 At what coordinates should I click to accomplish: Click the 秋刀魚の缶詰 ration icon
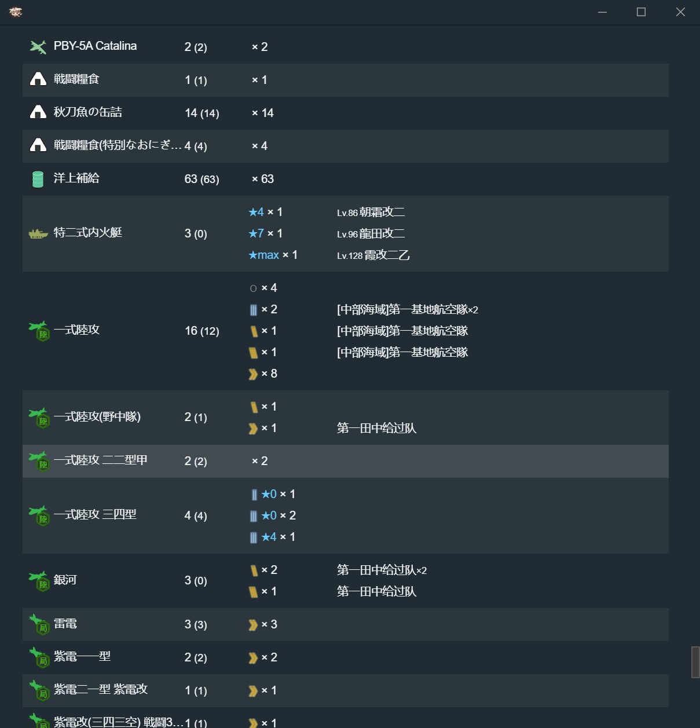38,112
